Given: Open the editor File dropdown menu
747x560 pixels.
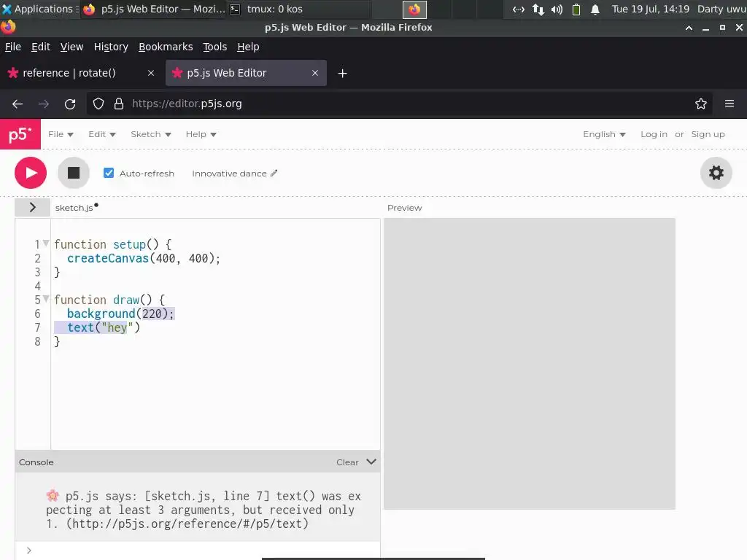Looking at the screenshot, I should (x=61, y=134).
